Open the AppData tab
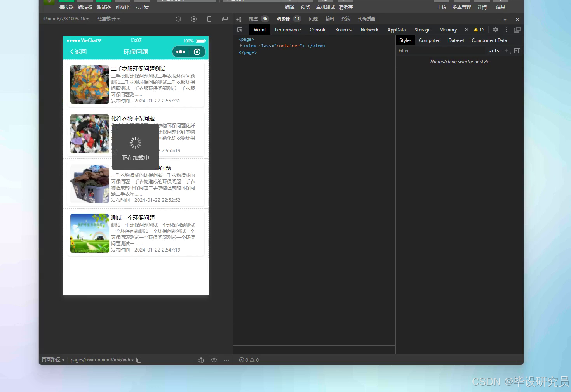Viewport: 571px width, 392px height. coord(397,30)
